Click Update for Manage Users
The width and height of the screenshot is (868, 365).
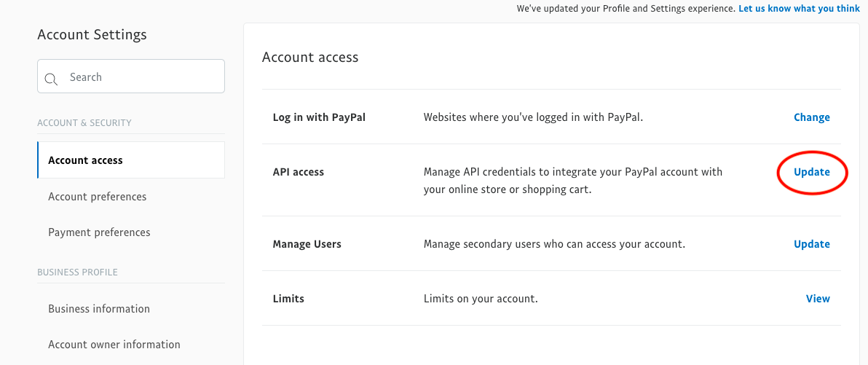click(811, 244)
